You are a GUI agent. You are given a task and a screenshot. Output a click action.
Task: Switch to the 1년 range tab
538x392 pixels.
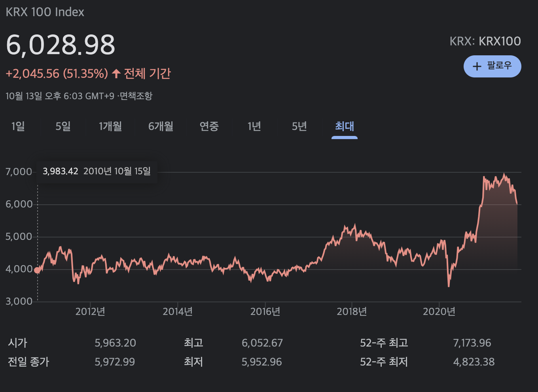point(254,126)
